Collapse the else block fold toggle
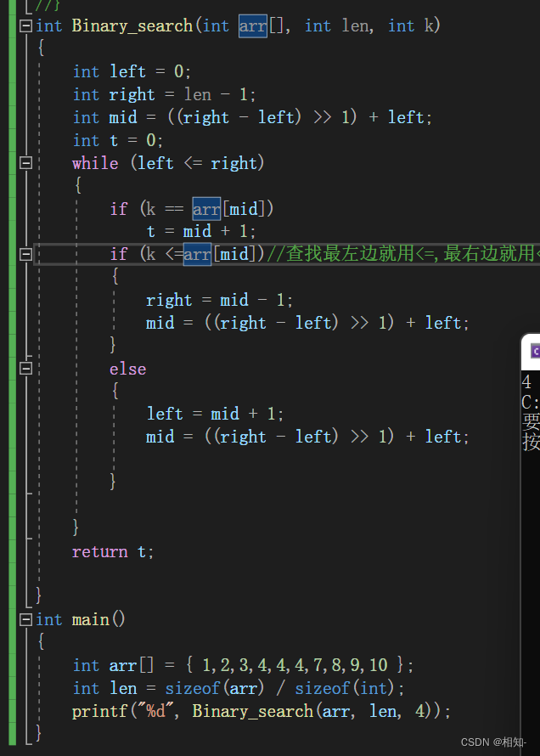The height and width of the screenshot is (756, 540). click(x=26, y=369)
